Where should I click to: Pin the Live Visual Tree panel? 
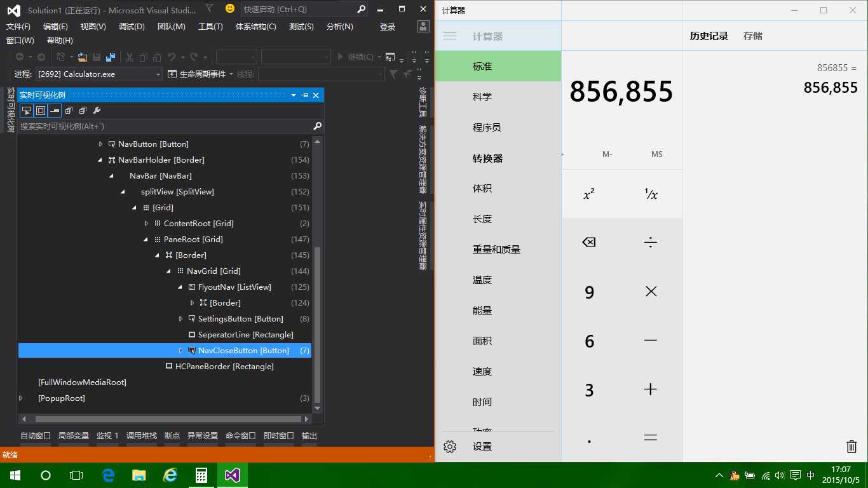tap(305, 95)
